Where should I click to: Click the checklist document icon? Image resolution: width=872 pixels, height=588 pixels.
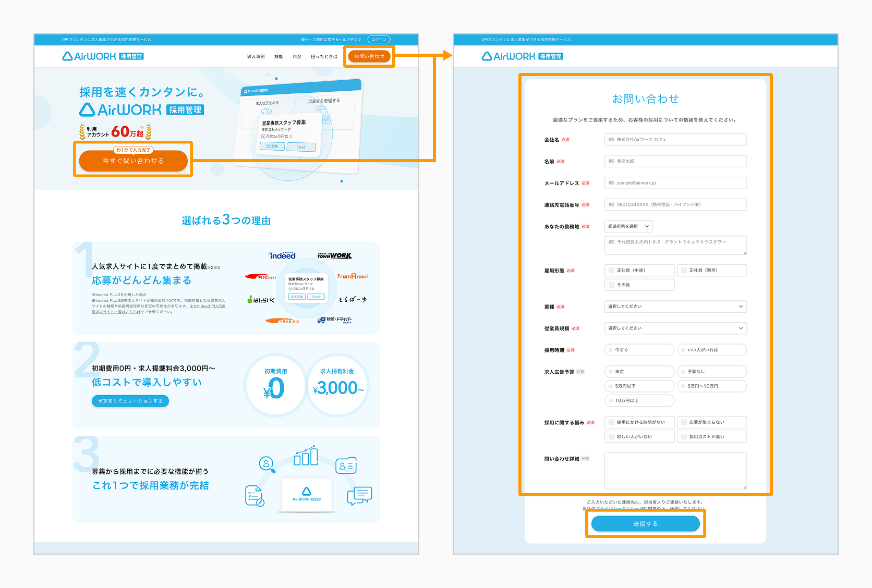tap(255, 495)
